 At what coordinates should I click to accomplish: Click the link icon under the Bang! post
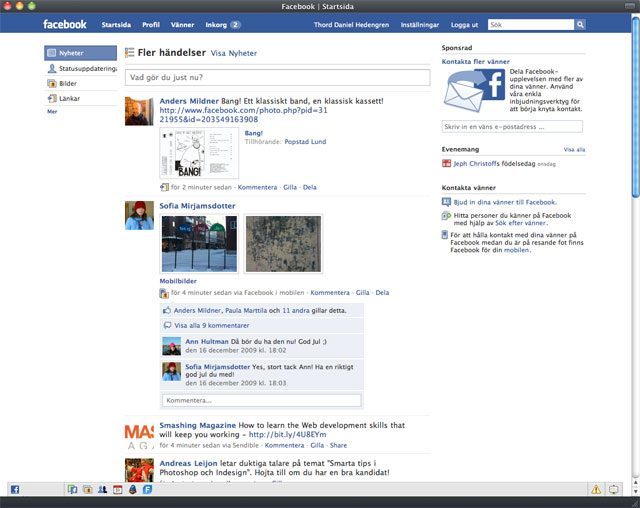pyautogui.click(x=164, y=187)
